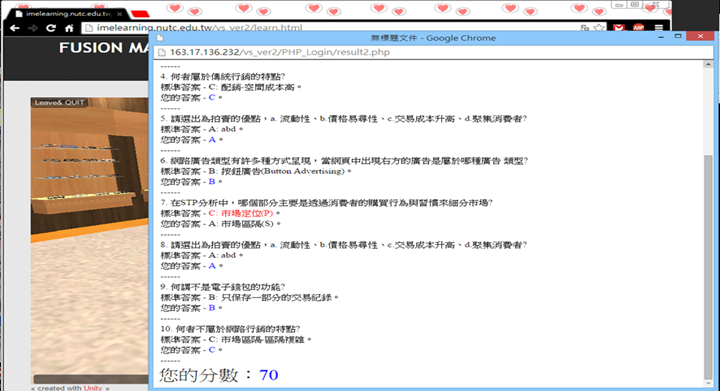This screenshot has height=391, width=720.
Task: Open the Chrome hamburger menu
Action: click(x=658, y=28)
